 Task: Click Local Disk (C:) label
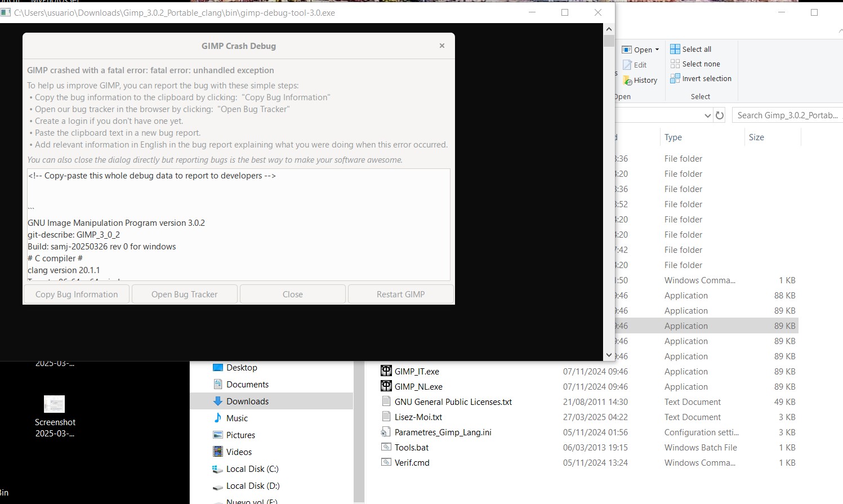[252, 469]
